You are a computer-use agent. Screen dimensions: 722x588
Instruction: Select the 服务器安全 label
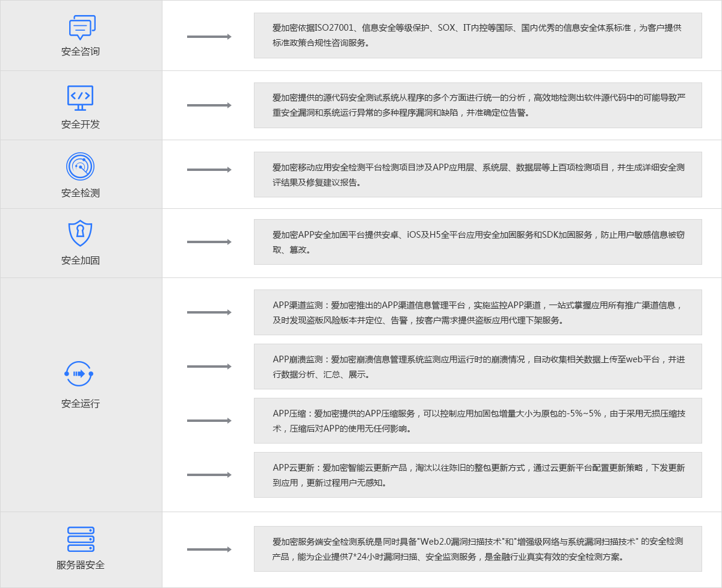tap(81, 565)
